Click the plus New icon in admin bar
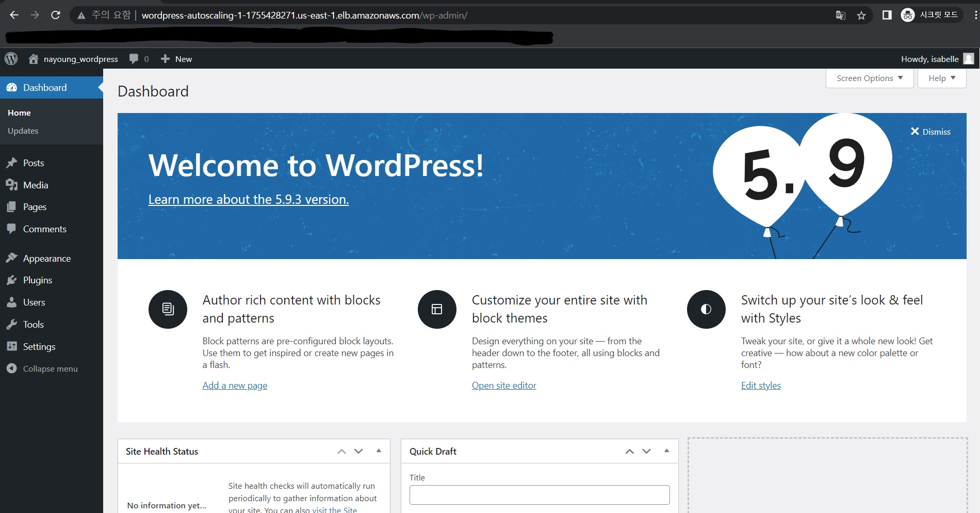980x513 pixels. (x=165, y=59)
